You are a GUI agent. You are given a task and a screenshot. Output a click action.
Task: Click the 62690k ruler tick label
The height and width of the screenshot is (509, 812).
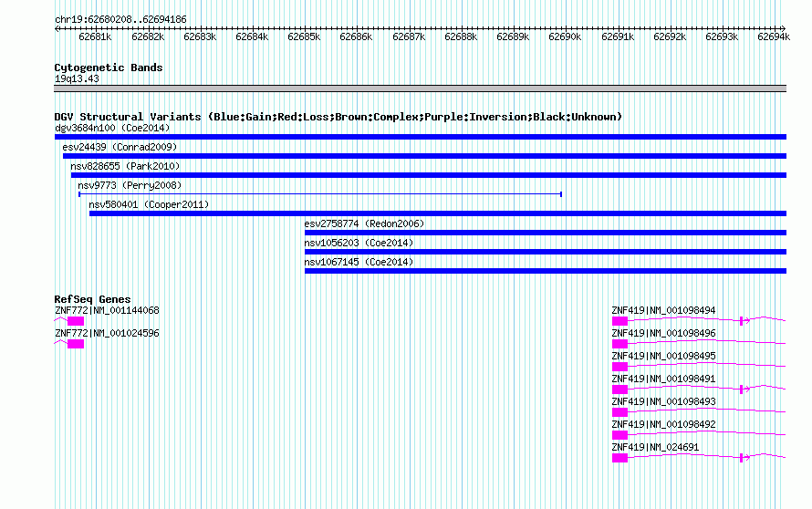[x=565, y=36]
